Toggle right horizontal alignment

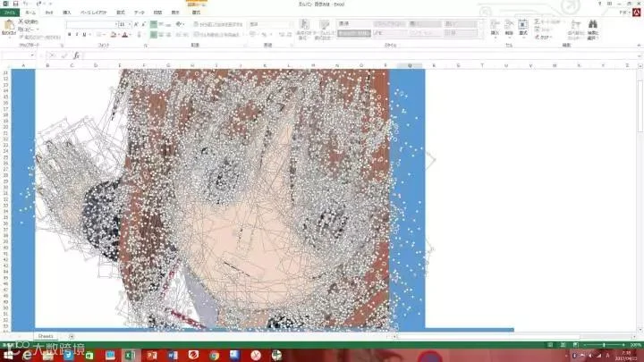[x=168, y=35]
